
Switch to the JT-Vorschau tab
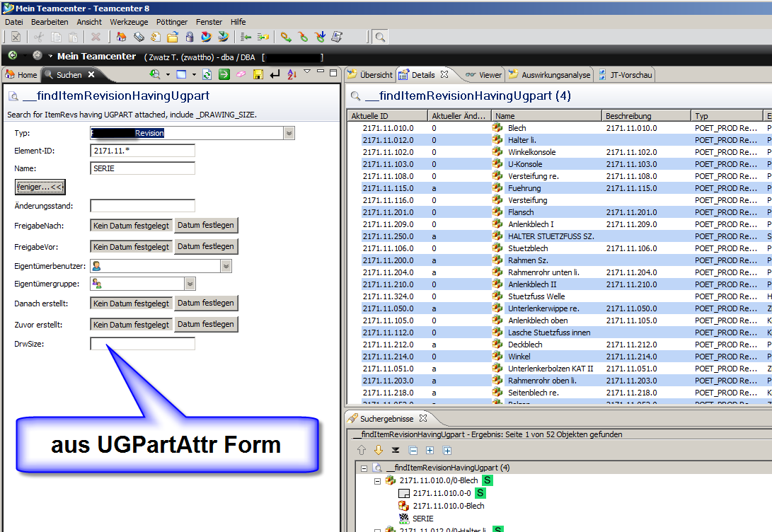coord(626,75)
